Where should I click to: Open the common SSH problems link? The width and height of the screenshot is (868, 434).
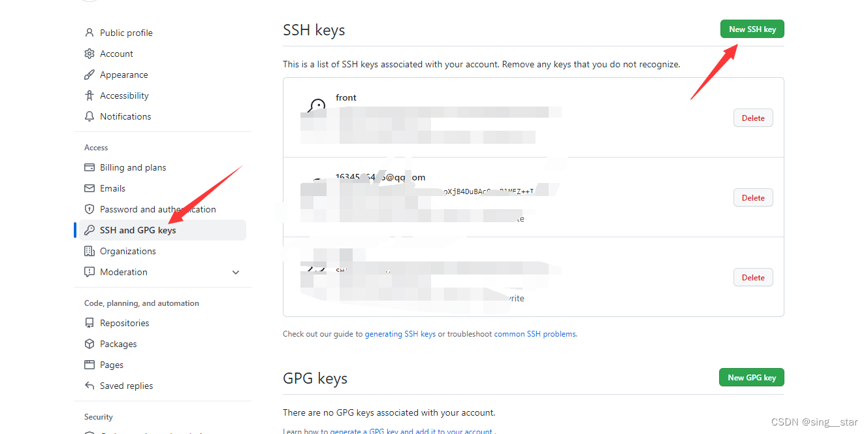(535, 334)
